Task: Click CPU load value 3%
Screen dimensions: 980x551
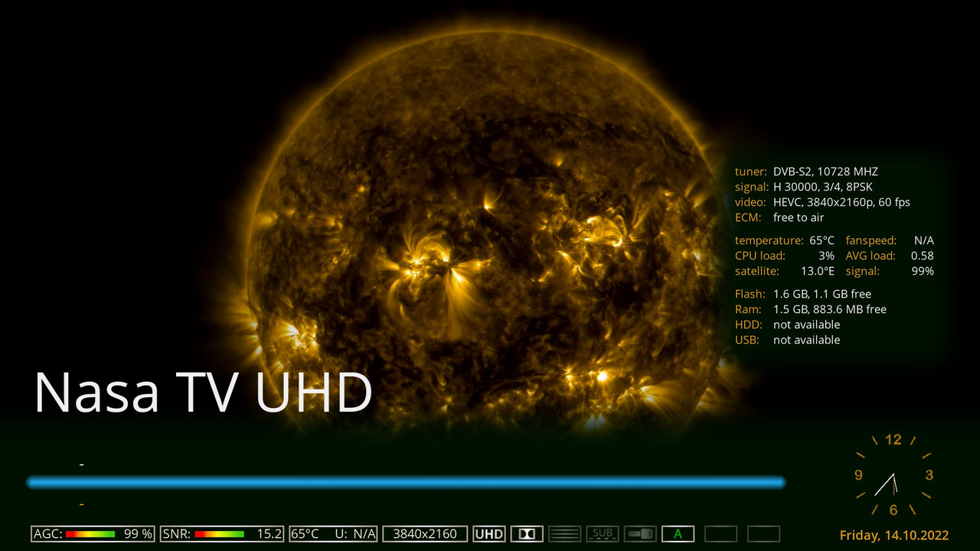Action: [x=826, y=256]
